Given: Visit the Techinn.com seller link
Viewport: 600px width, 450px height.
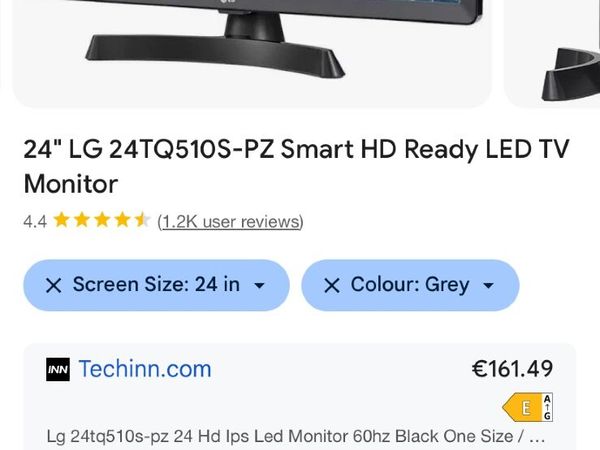Looking at the screenshot, I should (145, 369).
